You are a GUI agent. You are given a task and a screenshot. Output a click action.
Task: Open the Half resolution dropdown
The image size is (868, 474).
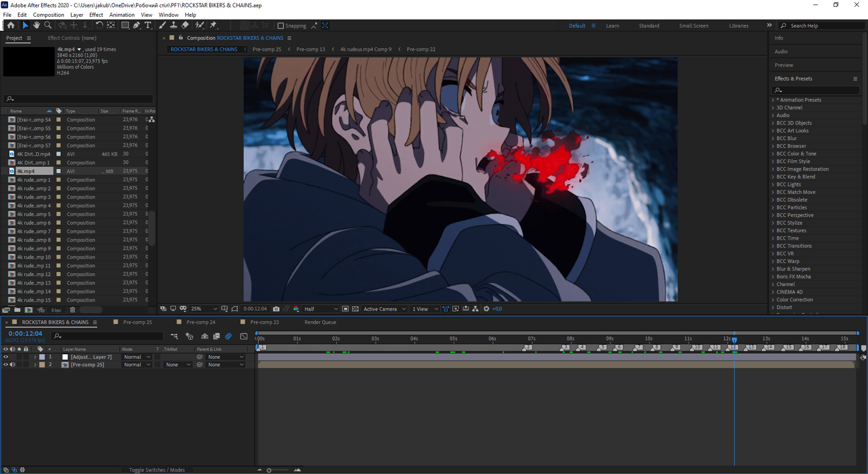[x=321, y=309]
